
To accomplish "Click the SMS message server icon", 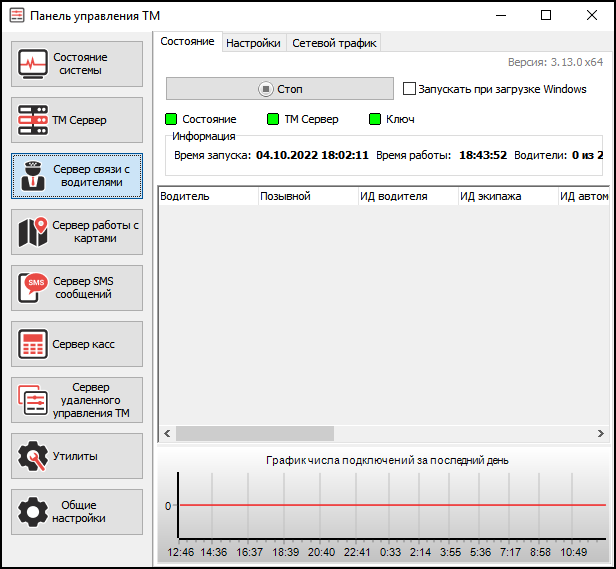I will point(34,288).
